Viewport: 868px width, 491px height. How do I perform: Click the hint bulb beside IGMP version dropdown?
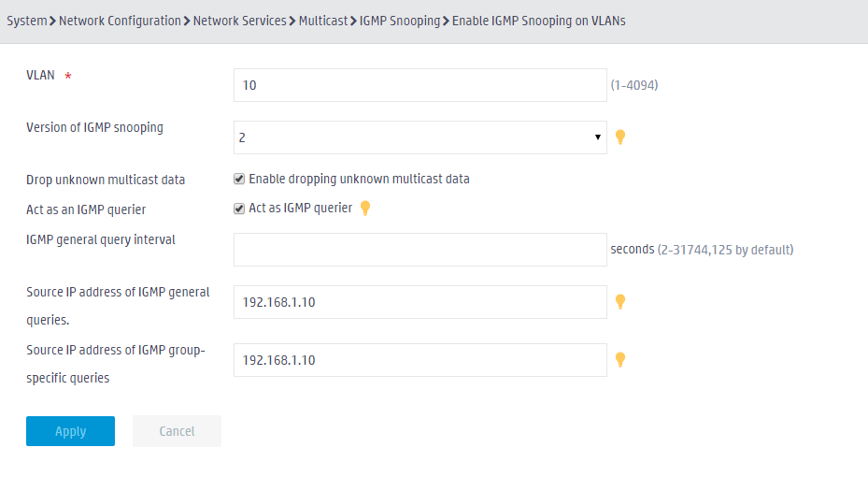tap(620, 137)
